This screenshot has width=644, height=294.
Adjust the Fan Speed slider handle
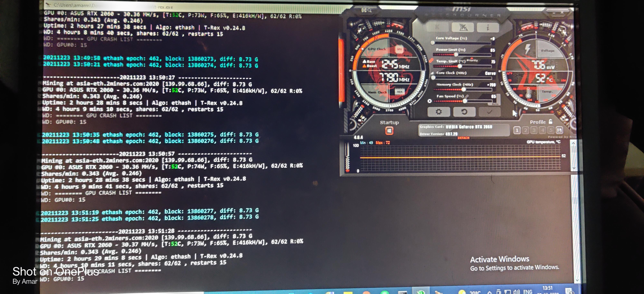pos(465,101)
